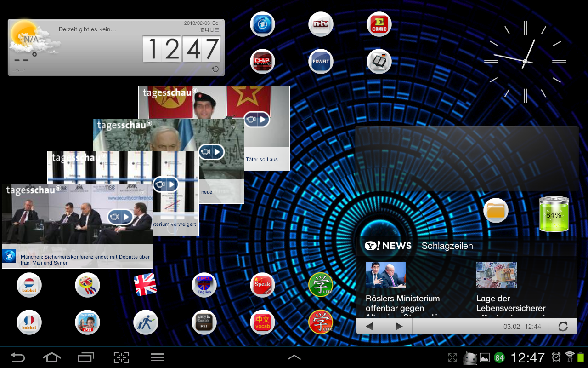Open Lage der Lebensversicherer news article
Viewport: 588px width, 368px height.
[511, 306]
